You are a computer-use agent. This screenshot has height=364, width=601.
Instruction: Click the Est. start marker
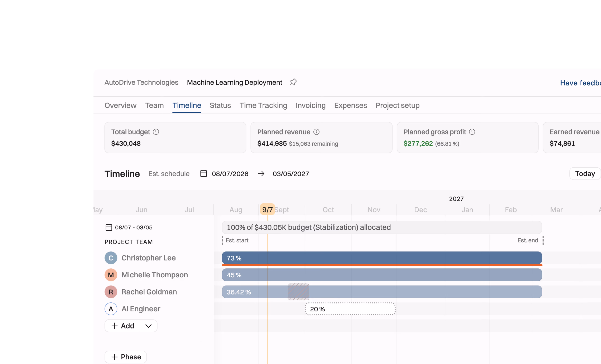[x=235, y=241]
